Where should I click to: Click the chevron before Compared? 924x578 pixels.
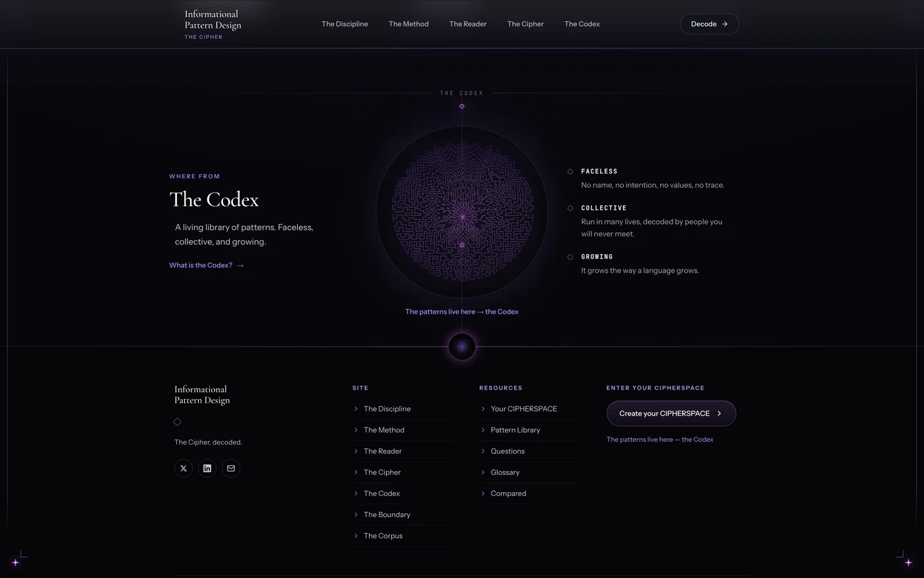pos(483,493)
